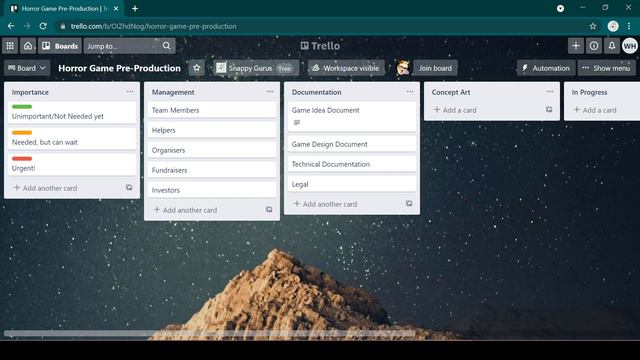Click description icon on Game Idea Document
Viewport: 640px width, 360px height.
click(x=297, y=122)
